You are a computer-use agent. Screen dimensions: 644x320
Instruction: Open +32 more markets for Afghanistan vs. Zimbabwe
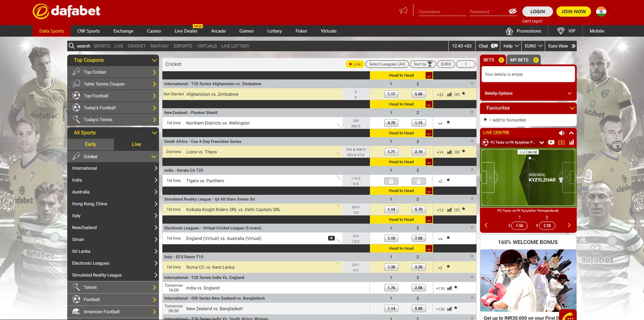[440, 95]
